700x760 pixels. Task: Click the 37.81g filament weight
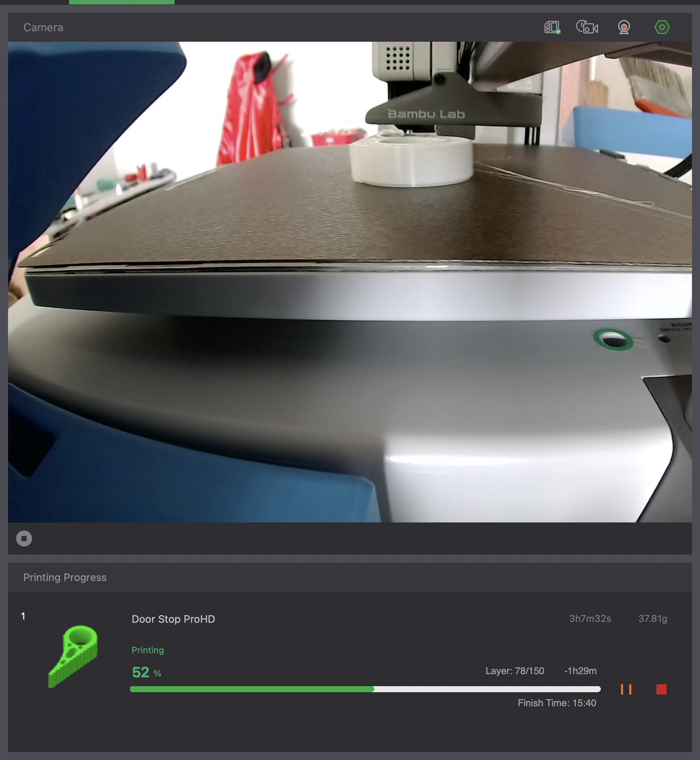tap(653, 619)
